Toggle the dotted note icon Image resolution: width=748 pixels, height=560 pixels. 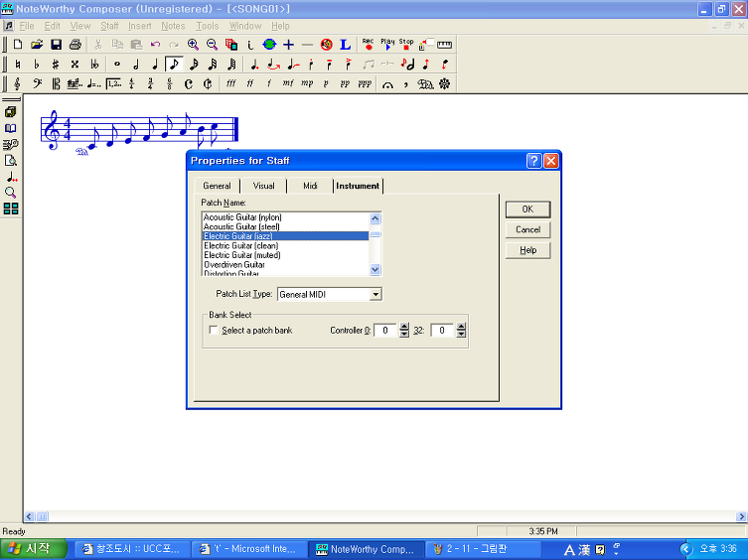coord(254,64)
